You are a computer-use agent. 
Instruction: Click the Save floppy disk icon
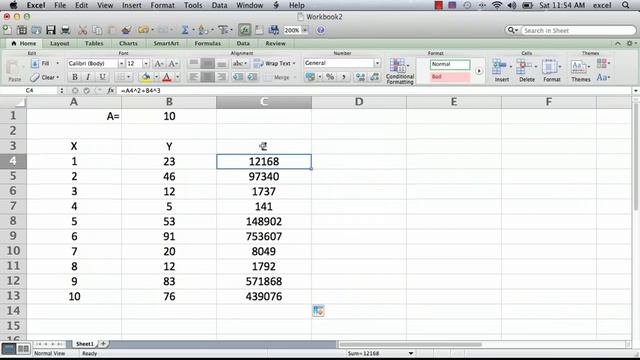(x=51, y=30)
